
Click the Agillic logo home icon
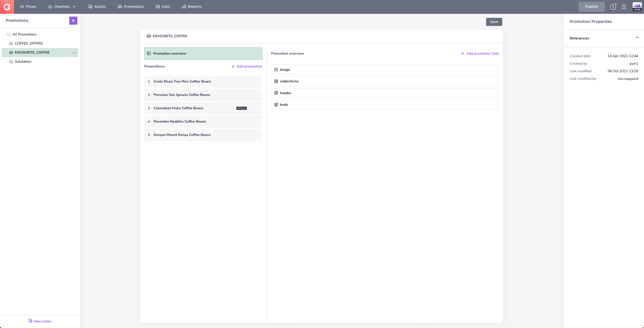pyautogui.click(x=7, y=7)
